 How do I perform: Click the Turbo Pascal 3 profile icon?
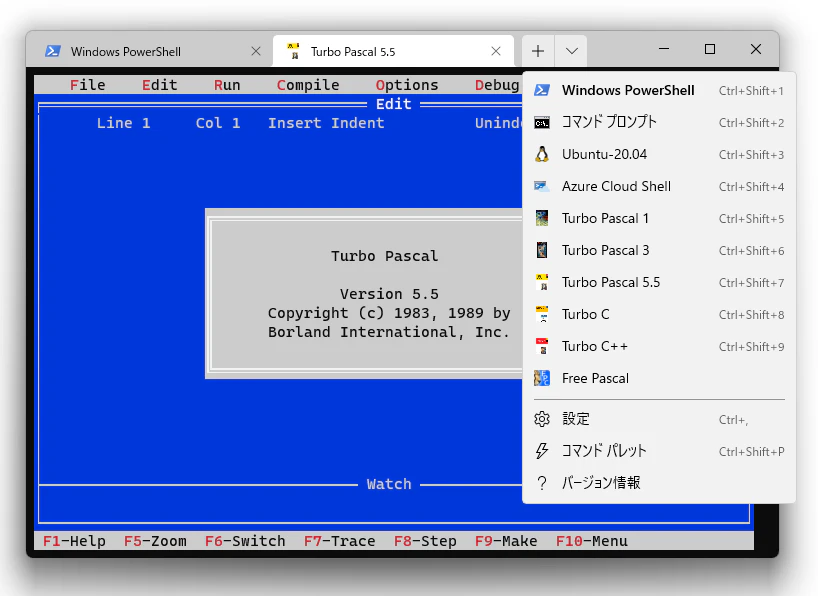click(x=542, y=250)
